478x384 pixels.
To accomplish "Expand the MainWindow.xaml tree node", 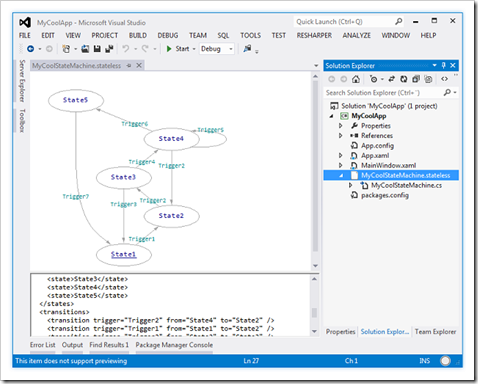I will coord(340,165).
